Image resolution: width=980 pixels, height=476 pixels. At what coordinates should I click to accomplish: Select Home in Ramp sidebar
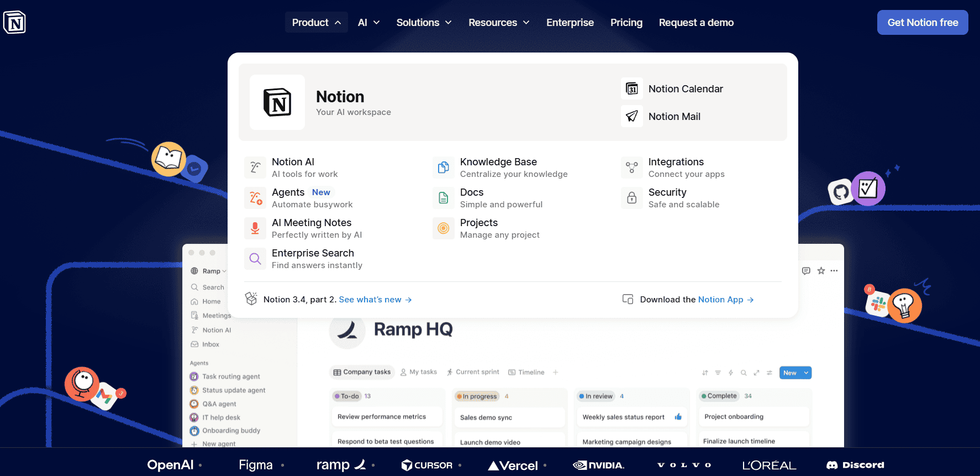click(x=206, y=301)
